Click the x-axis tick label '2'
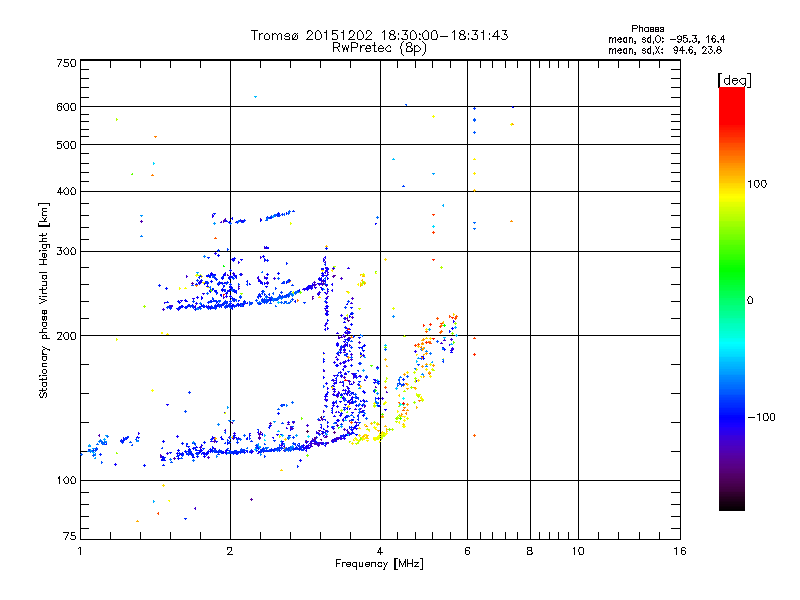Screen dimensions: 800x600 click(x=230, y=551)
